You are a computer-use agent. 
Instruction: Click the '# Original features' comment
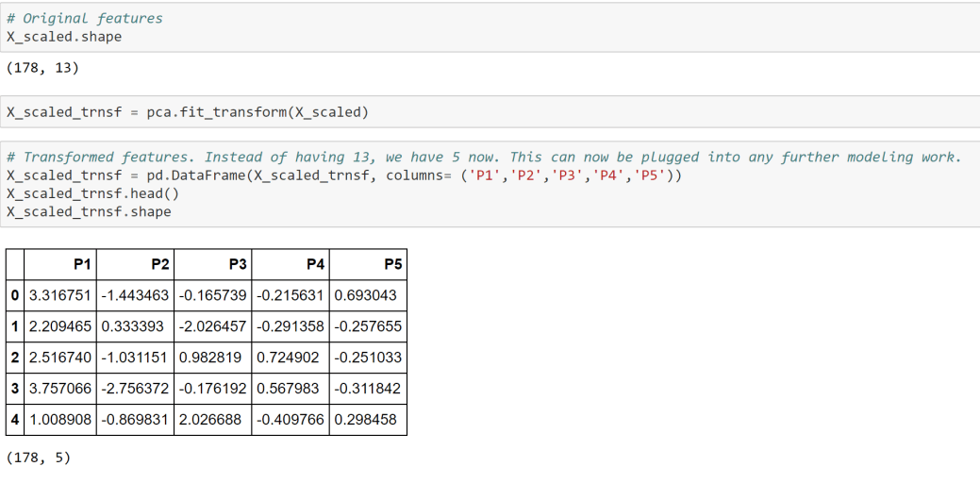click(84, 18)
